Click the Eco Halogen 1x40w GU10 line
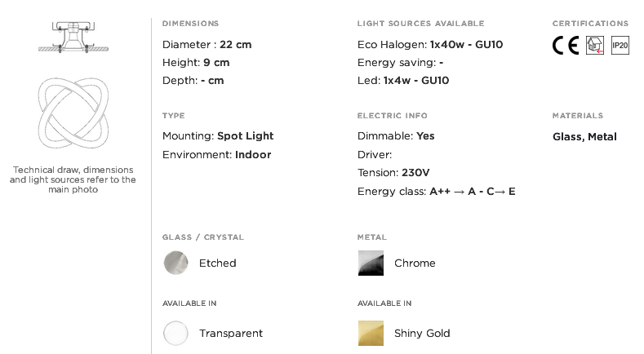 tap(430, 44)
